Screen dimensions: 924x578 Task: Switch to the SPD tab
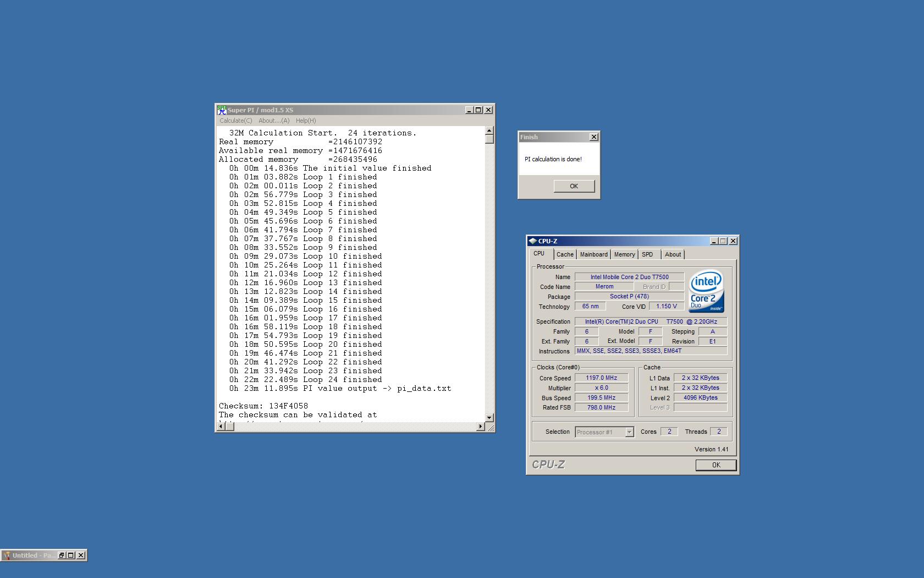pos(648,254)
